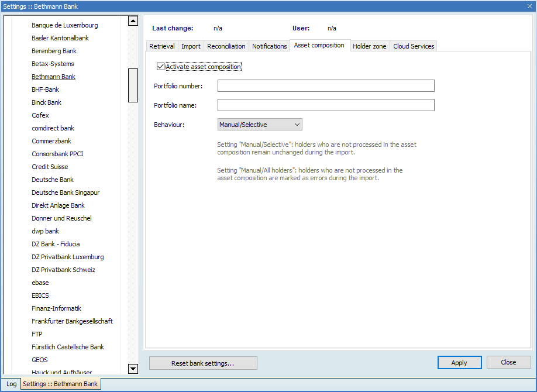Choose Deutsche Bank from the list
Viewport: 537px width, 392px height.
coord(53,180)
